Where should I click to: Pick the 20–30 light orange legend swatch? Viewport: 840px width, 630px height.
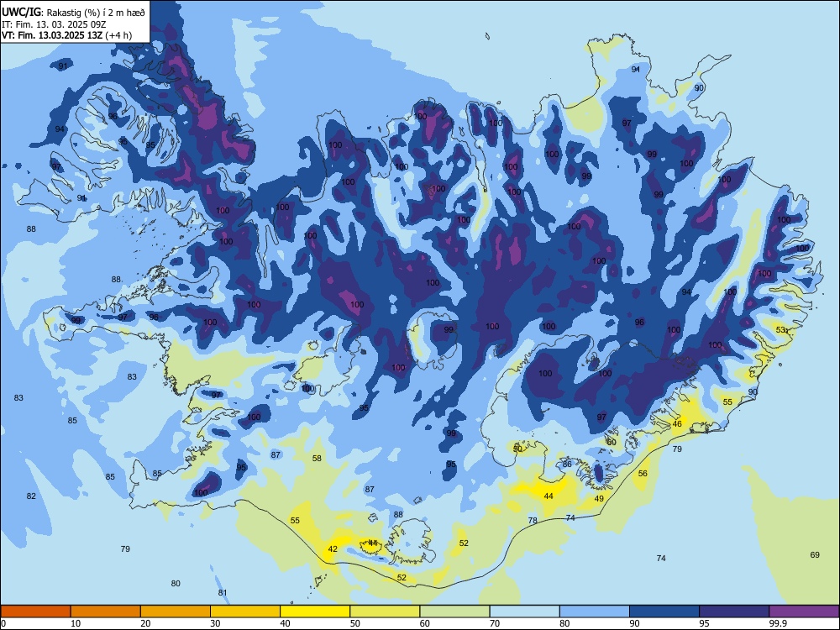click(x=176, y=612)
